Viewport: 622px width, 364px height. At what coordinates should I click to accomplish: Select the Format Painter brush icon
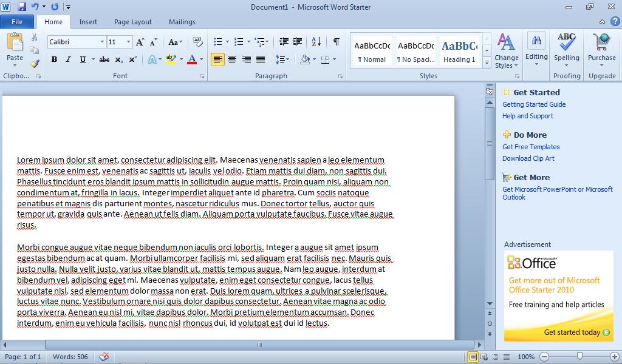[x=35, y=63]
